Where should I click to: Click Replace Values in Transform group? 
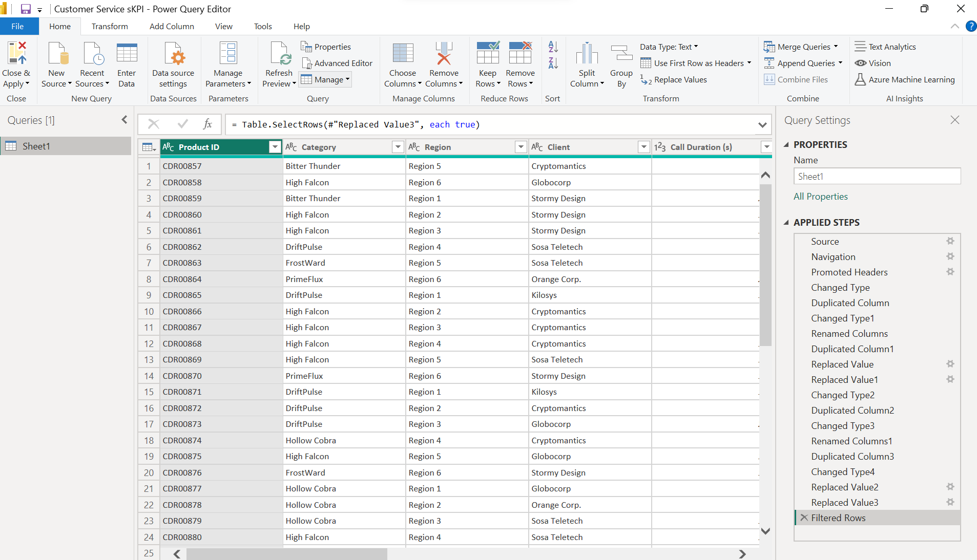(x=674, y=79)
